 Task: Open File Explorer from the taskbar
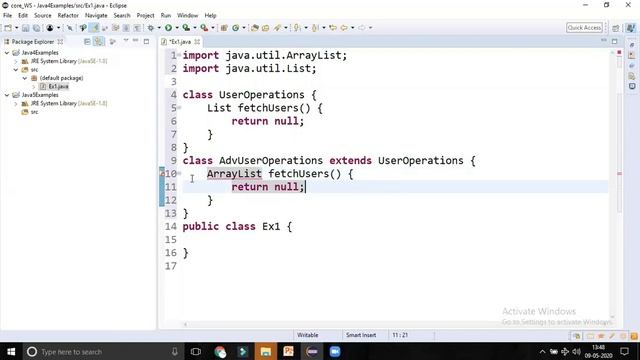click(x=265, y=351)
